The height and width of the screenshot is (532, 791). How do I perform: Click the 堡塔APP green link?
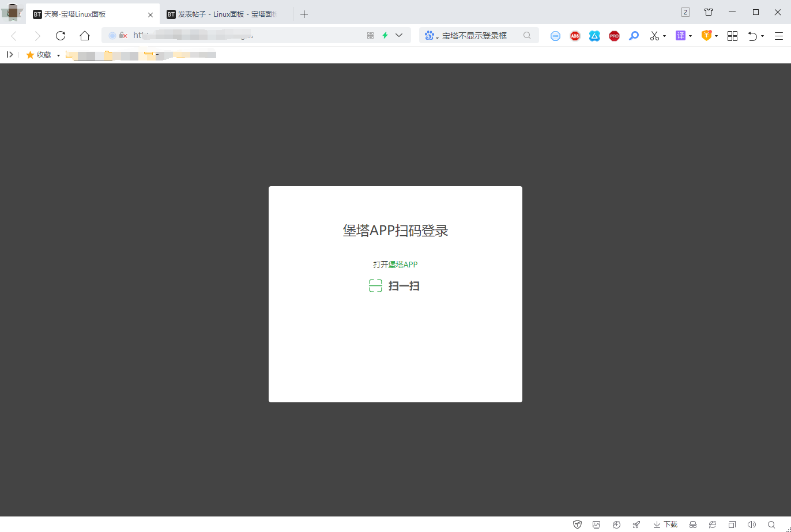[x=402, y=265]
